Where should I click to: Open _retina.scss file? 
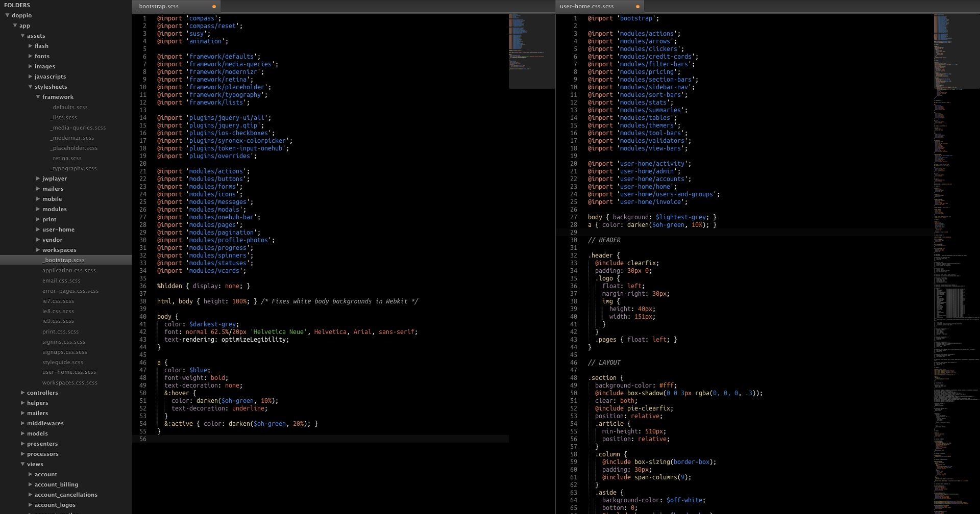66,158
